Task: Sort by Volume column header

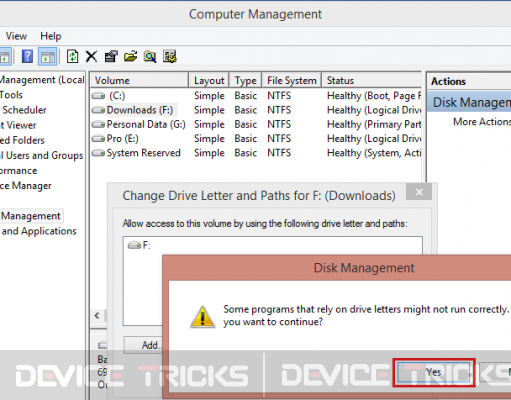Action: coord(139,80)
